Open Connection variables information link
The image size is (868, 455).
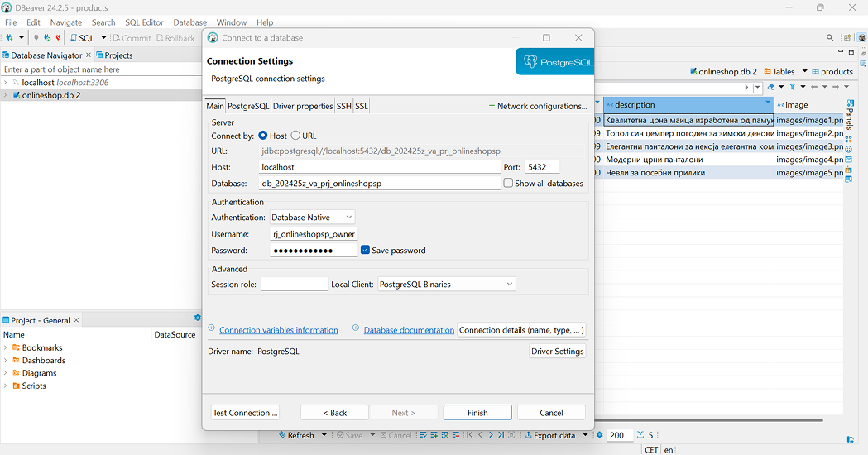click(x=278, y=330)
